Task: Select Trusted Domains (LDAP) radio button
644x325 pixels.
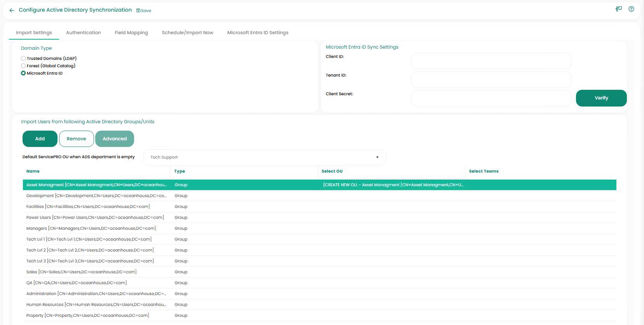Action: 23,58
